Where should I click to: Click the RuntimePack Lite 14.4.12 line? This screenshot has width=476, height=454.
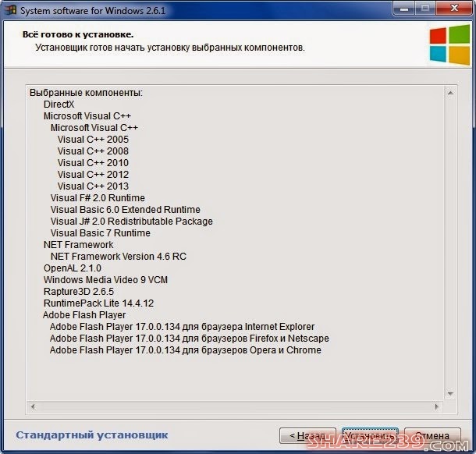98,303
